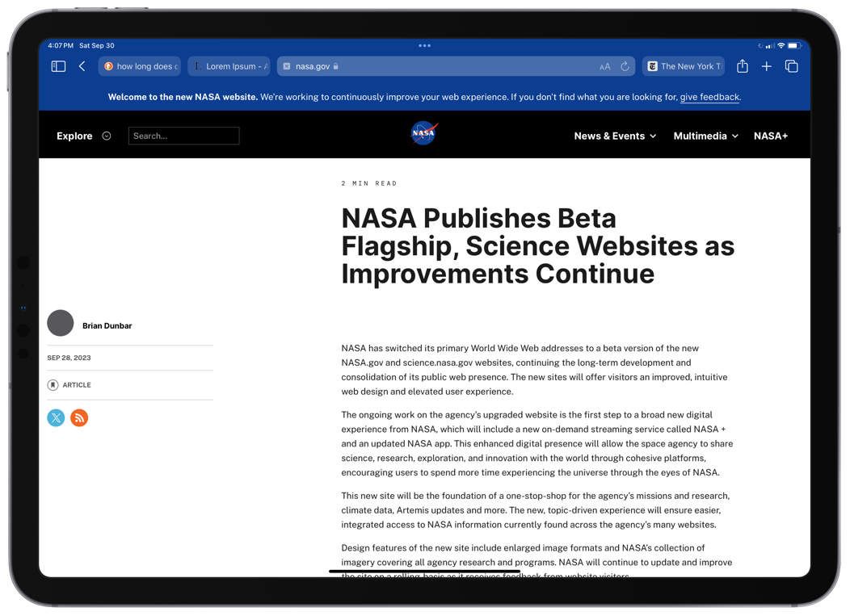Open the Safari sidebar panel
Image resolution: width=850 pixels, height=616 pixels.
point(58,66)
